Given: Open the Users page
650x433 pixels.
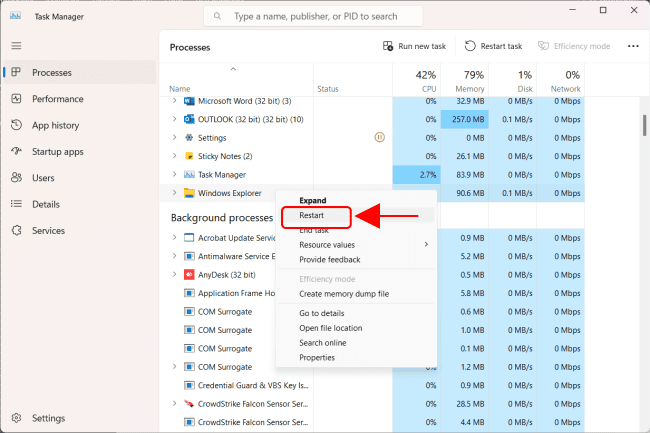Looking at the screenshot, I should [x=43, y=178].
